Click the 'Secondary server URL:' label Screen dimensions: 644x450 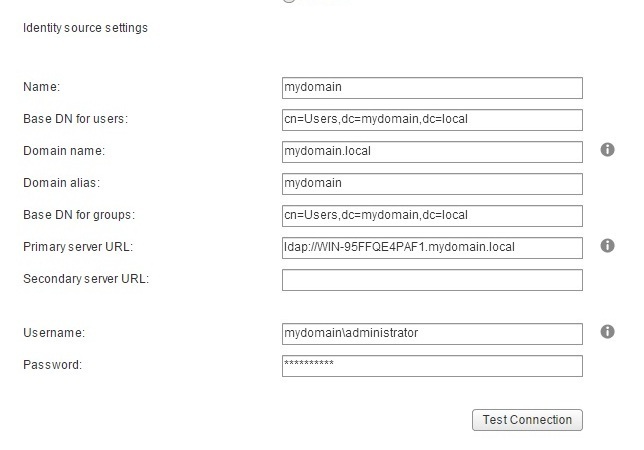(x=86, y=279)
